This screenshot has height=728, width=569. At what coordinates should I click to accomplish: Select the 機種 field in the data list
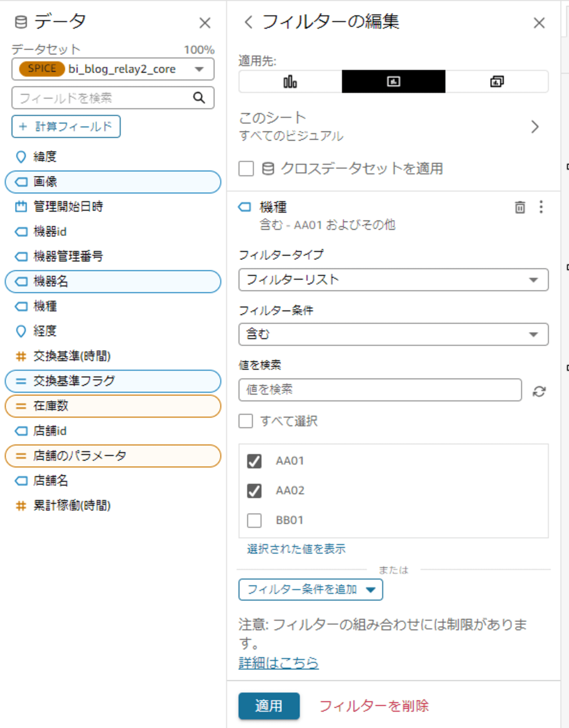point(113,306)
